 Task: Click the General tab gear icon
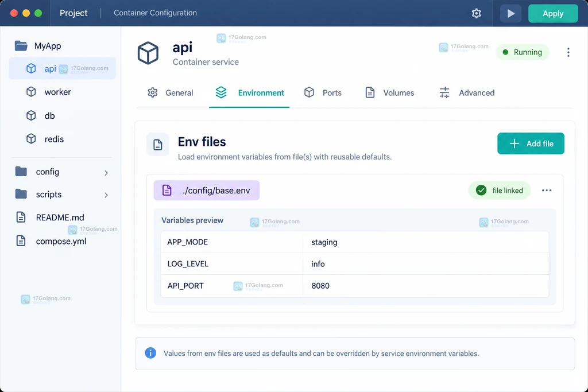(x=153, y=92)
